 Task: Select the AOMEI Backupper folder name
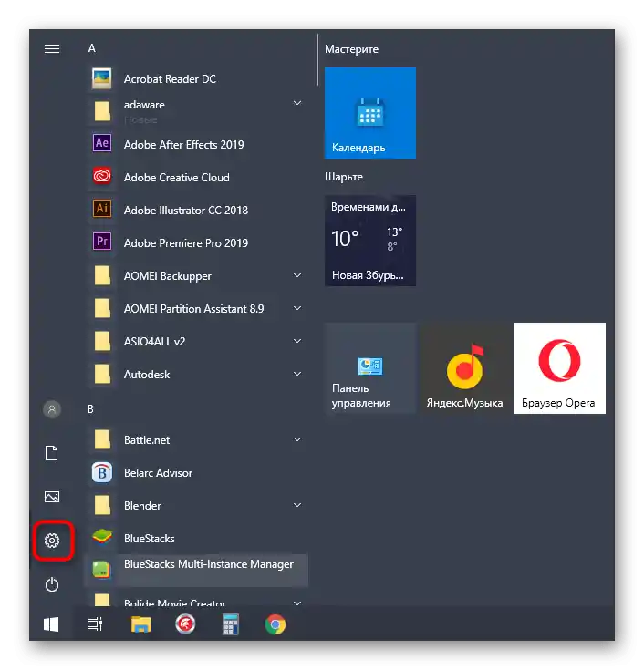click(168, 276)
